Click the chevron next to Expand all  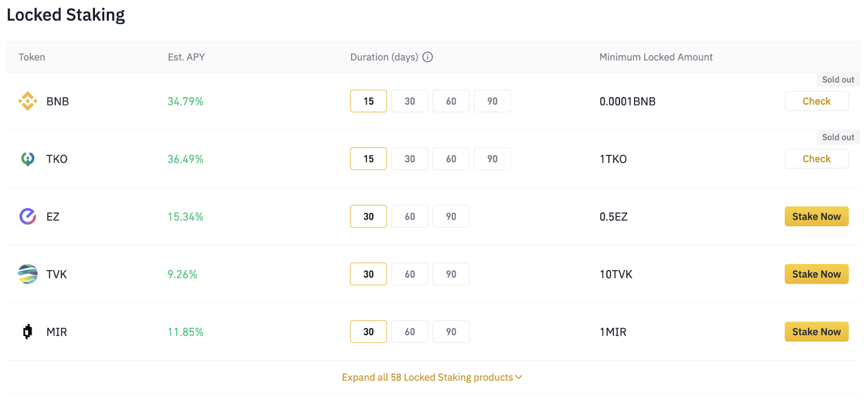tap(519, 377)
